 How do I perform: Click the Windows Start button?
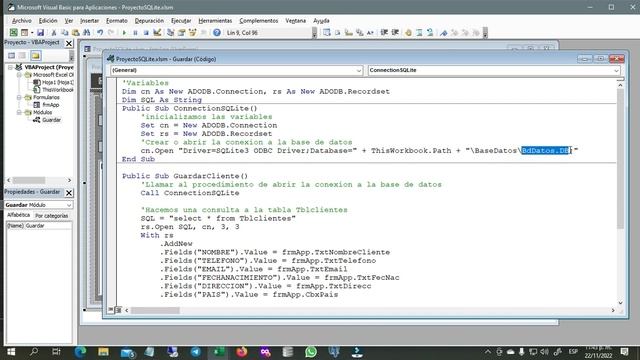tap(11, 352)
